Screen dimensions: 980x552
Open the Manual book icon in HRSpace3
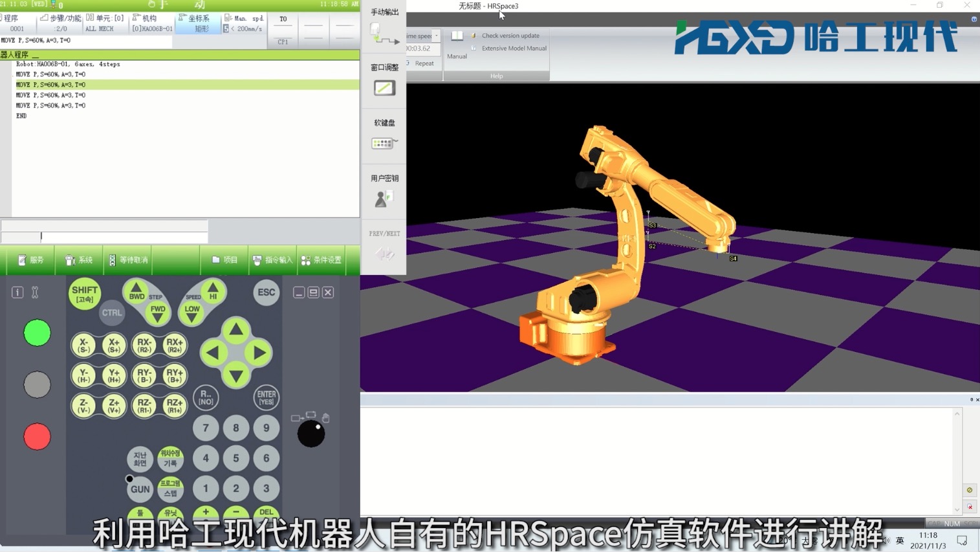(x=457, y=36)
